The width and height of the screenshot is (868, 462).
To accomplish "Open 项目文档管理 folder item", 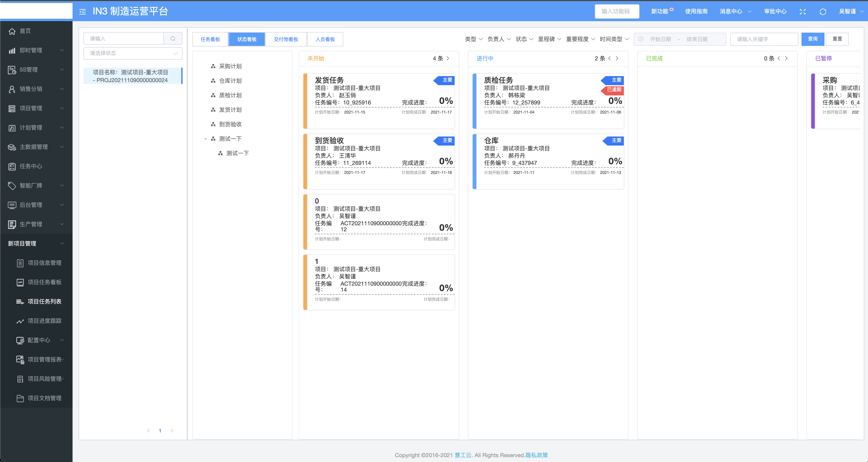I will click(x=44, y=398).
